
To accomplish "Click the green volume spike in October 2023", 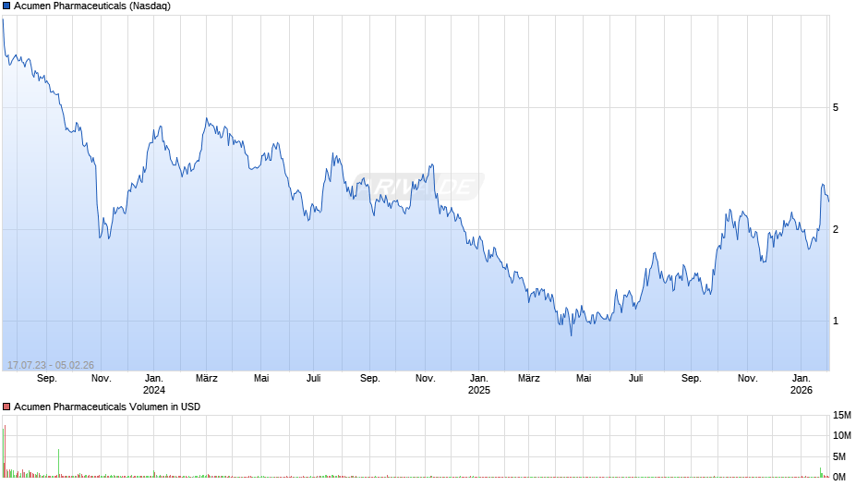I will [x=59, y=463].
